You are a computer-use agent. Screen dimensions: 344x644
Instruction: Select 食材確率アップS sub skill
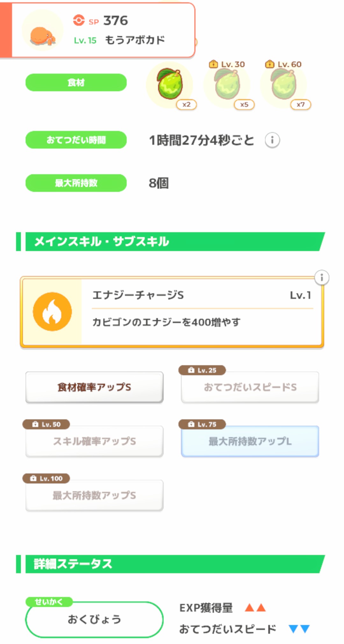[94, 387]
